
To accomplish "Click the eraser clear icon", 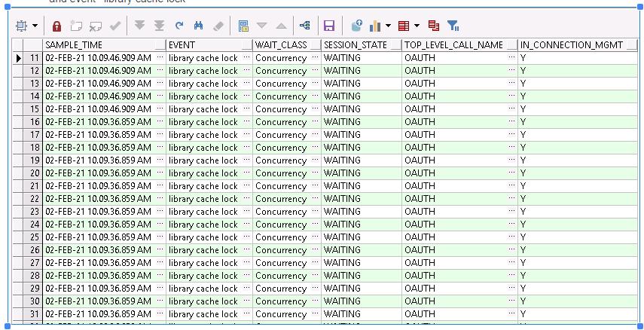I will [218, 26].
